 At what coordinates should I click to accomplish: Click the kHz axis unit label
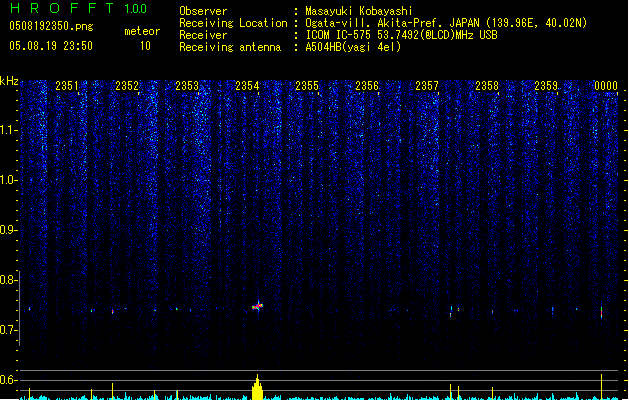point(9,81)
